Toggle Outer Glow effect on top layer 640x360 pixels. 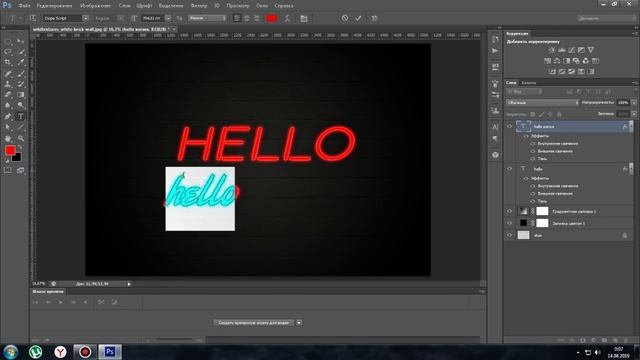[533, 151]
